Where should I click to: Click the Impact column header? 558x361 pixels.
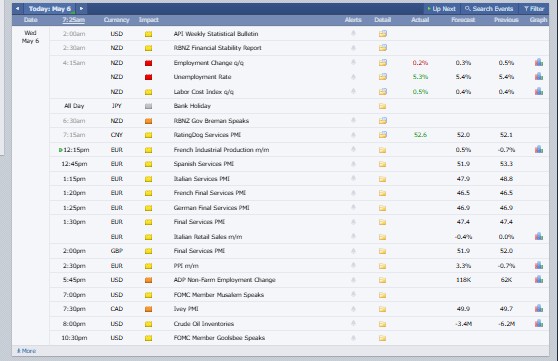click(149, 20)
